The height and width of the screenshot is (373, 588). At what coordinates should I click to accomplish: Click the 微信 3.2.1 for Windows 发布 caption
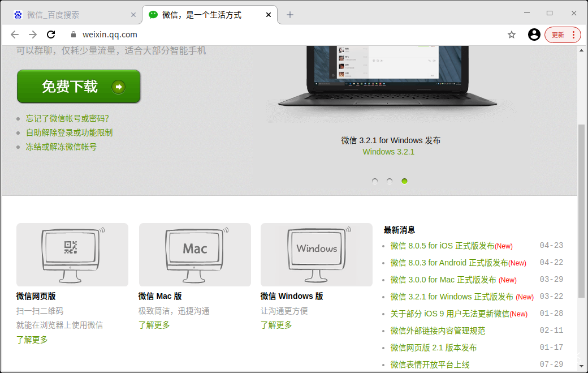point(391,141)
